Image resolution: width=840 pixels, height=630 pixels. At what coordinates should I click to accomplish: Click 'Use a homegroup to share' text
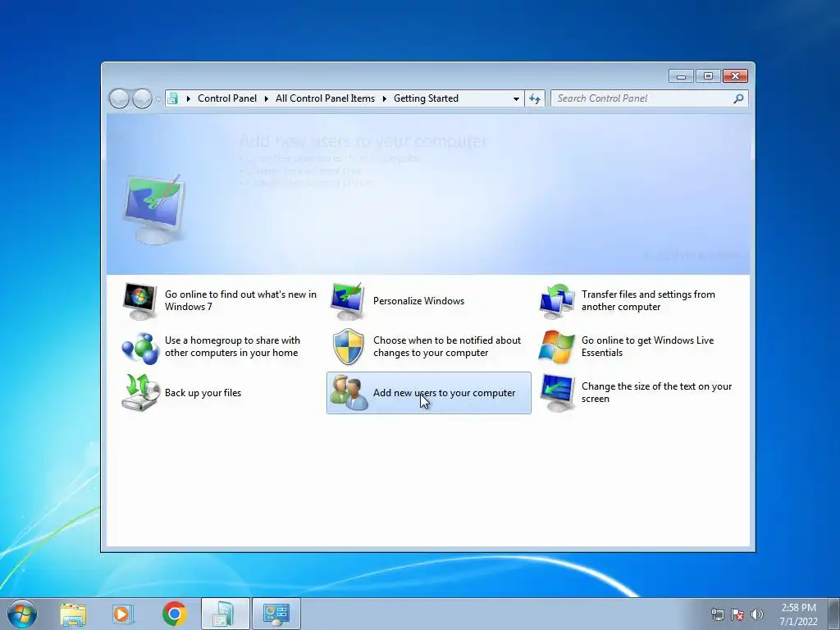click(x=232, y=347)
